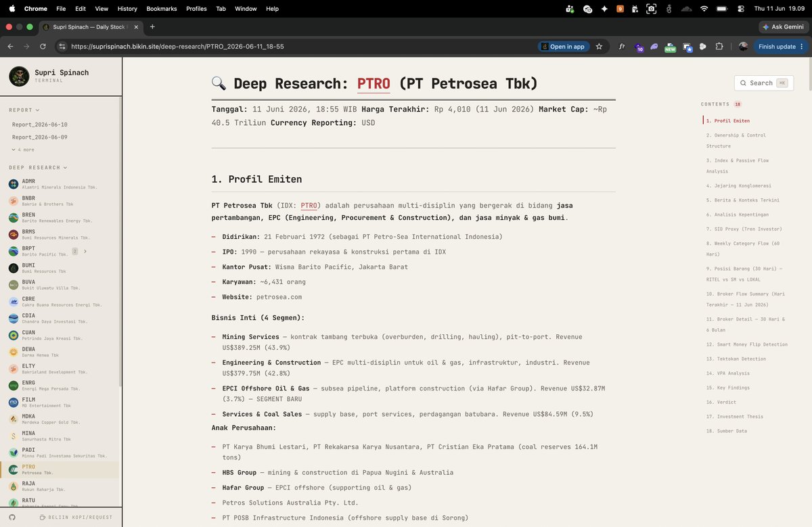This screenshot has width=812, height=527.
Task: Jump to 12. Smart Money Flip Detection
Action: 747,344
